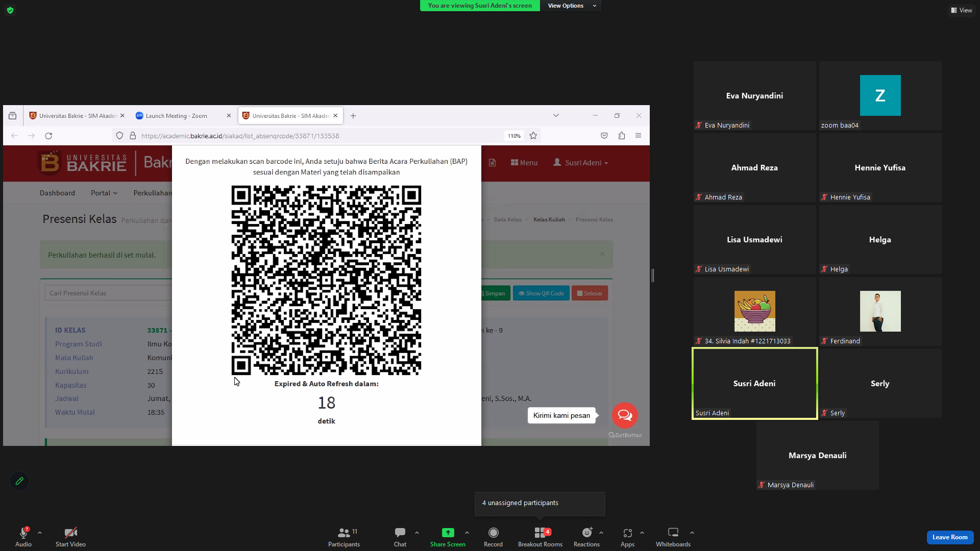Expand chat options caret

[x=417, y=533]
